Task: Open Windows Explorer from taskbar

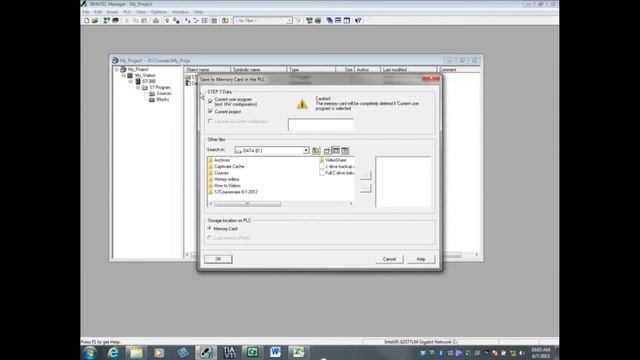Action: point(136,352)
